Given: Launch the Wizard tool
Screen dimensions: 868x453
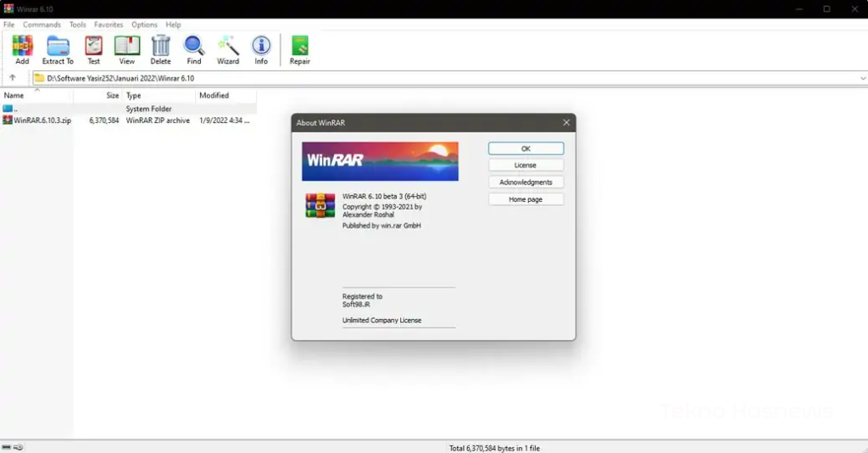Looking at the screenshot, I should 227,48.
